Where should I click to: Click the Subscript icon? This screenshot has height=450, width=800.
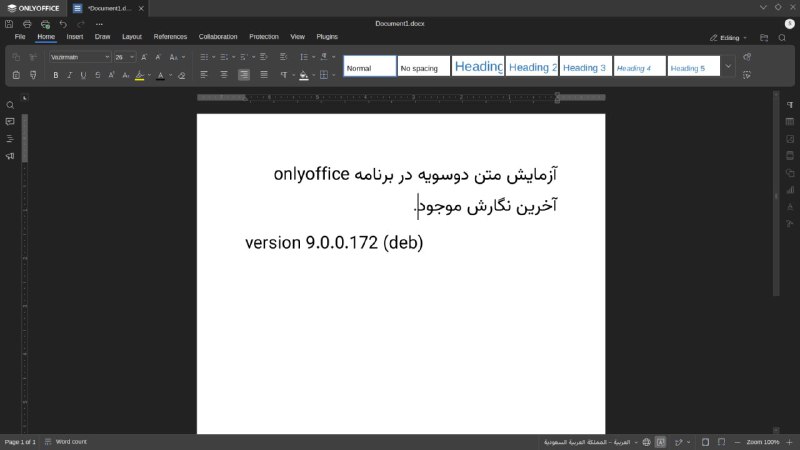pos(126,75)
